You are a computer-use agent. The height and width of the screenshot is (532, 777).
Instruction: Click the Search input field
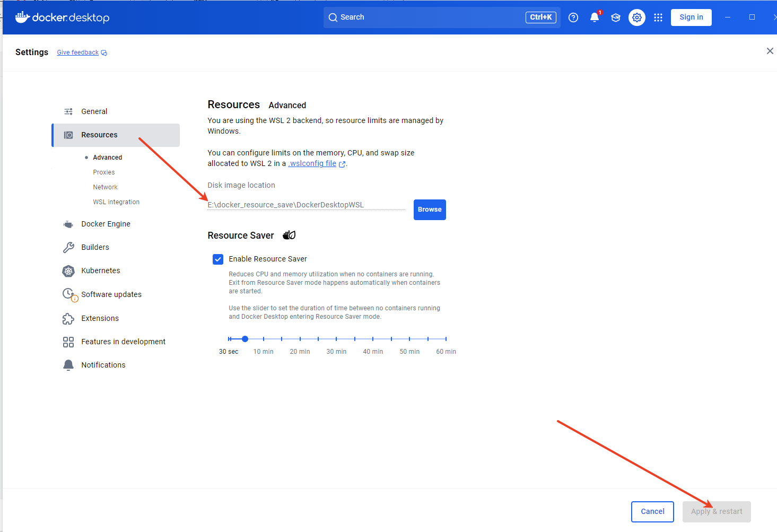[x=442, y=18]
